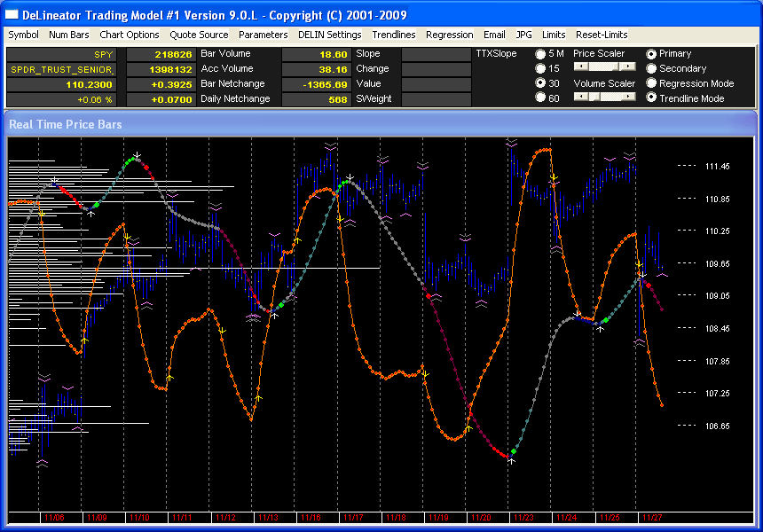Click the 11/11 date label on axis

[182, 518]
